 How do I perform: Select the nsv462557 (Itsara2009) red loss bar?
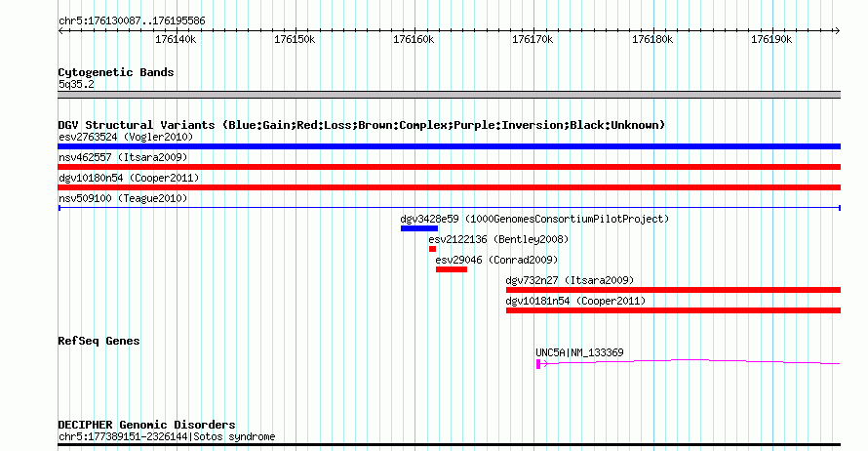pos(449,167)
